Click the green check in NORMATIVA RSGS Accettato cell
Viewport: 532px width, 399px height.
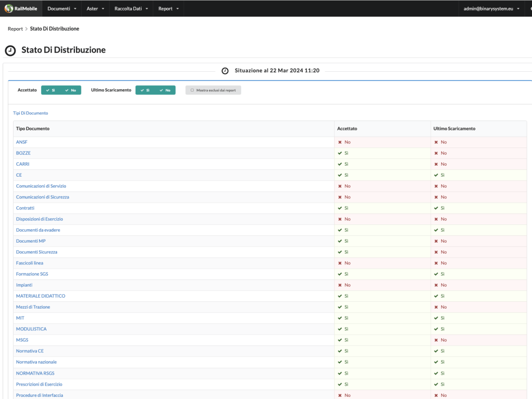tap(340, 373)
